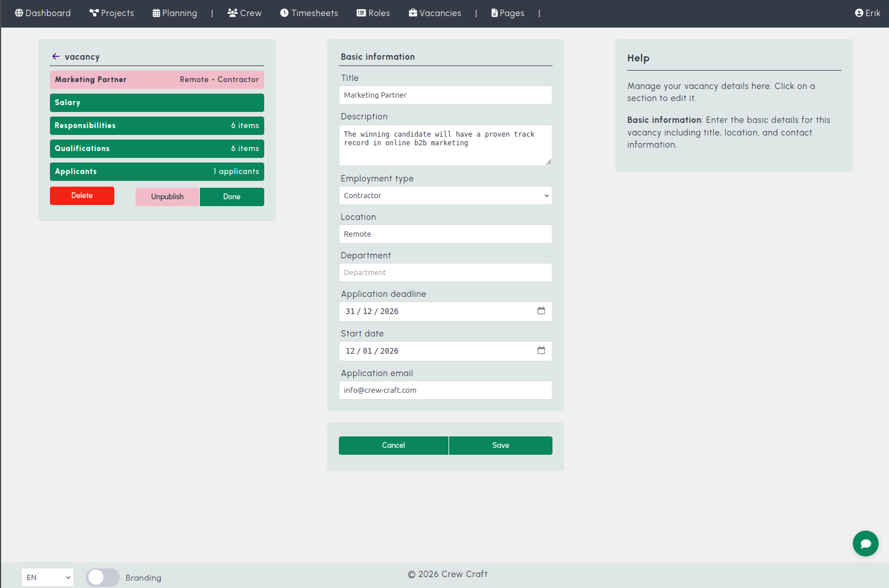Image resolution: width=889 pixels, height=588 pixels.
Task: Open Timesheets via the clock icon
Action: (284, 13)
